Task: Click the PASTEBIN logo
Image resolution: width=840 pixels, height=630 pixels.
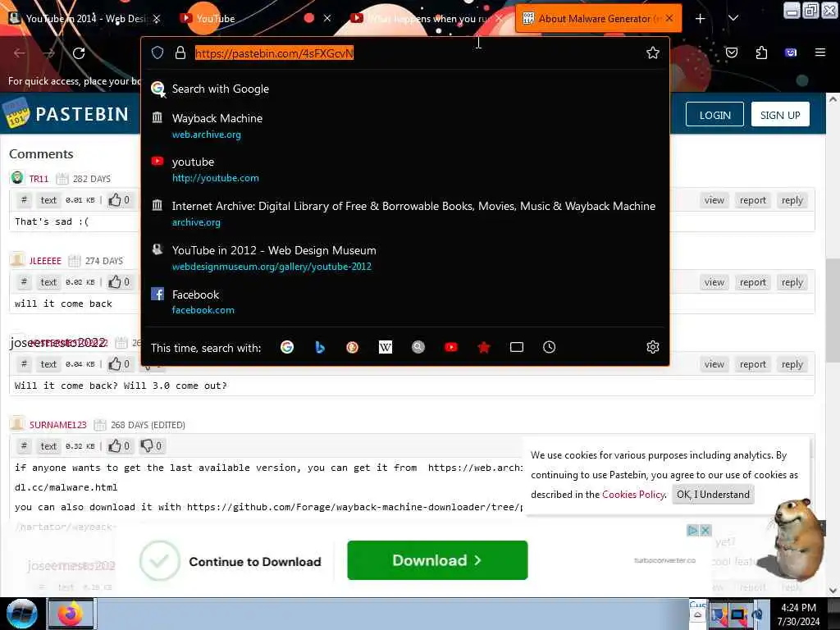Action: point(66,113)
